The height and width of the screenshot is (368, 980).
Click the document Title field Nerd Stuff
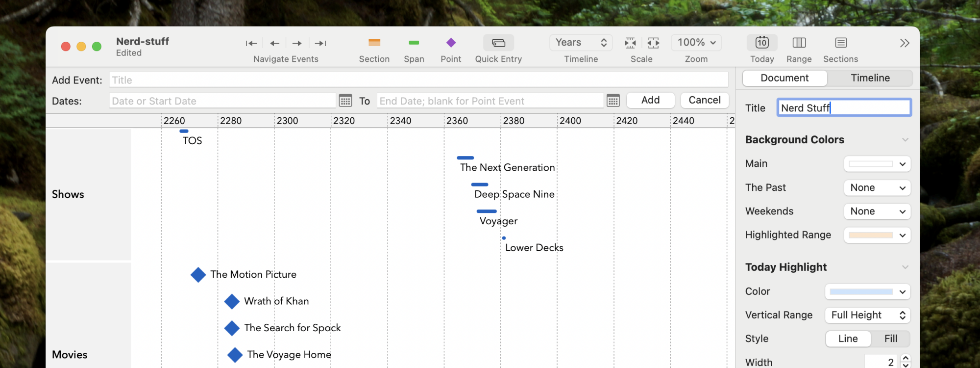[x=844, y=108]
